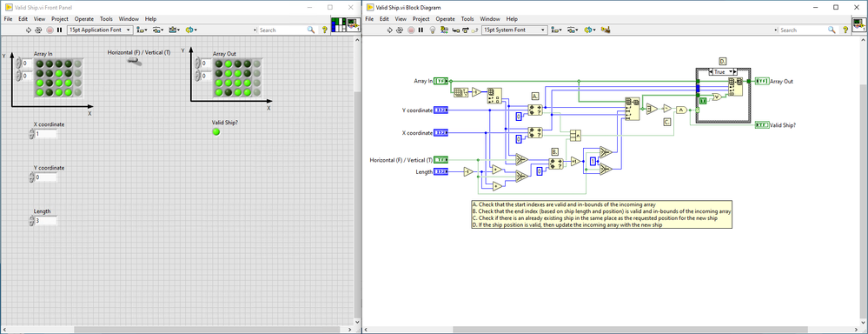Select the Y coordinate numeric terminal
868x334 pixels.
click(x=441, y=110)
